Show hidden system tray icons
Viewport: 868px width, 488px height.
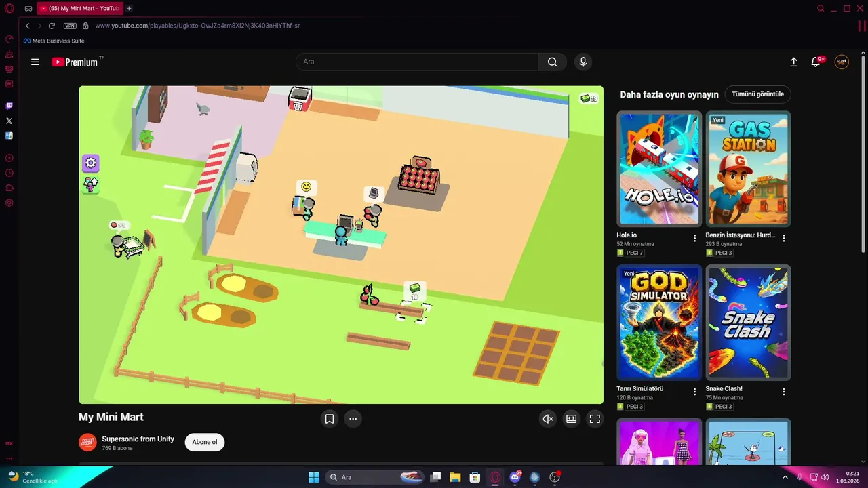[785, 477]
